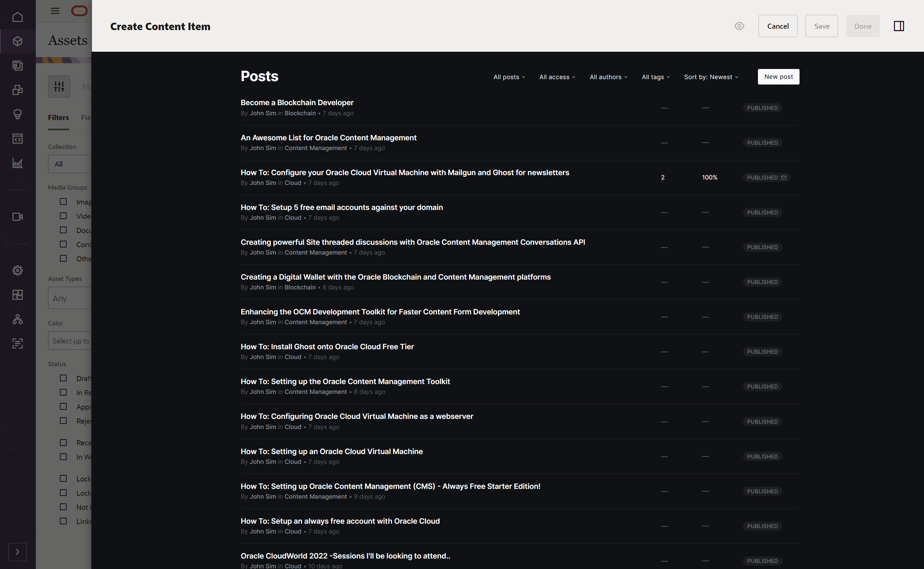Switch to the Fields tab

86,117
